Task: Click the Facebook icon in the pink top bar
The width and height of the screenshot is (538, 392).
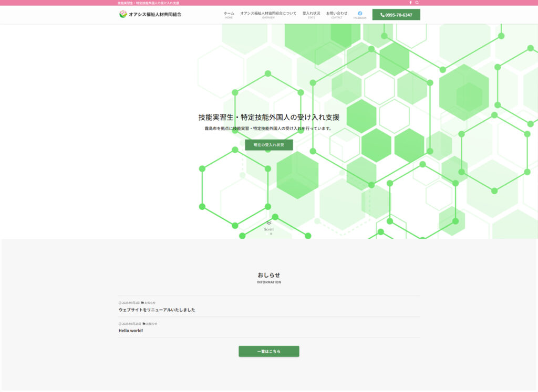Action: point(410,3)
